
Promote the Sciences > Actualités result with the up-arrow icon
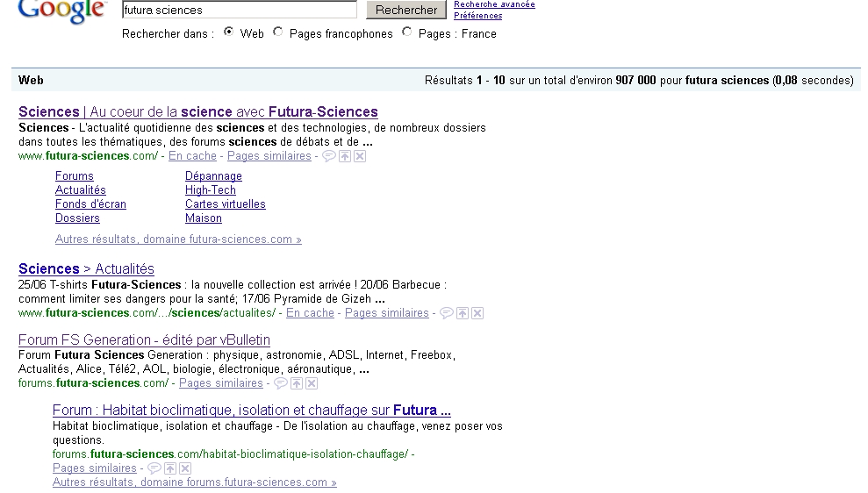pyautogui.click(x=463, y=314)
